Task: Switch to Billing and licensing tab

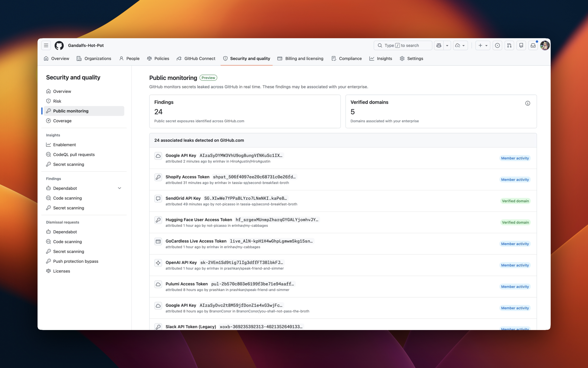Action: point(301,59)
